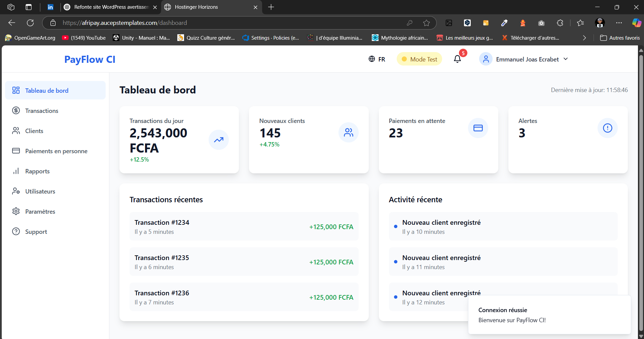
Task: Open the Quizz Culture génér... bookmark
Action: pos(206,38)
